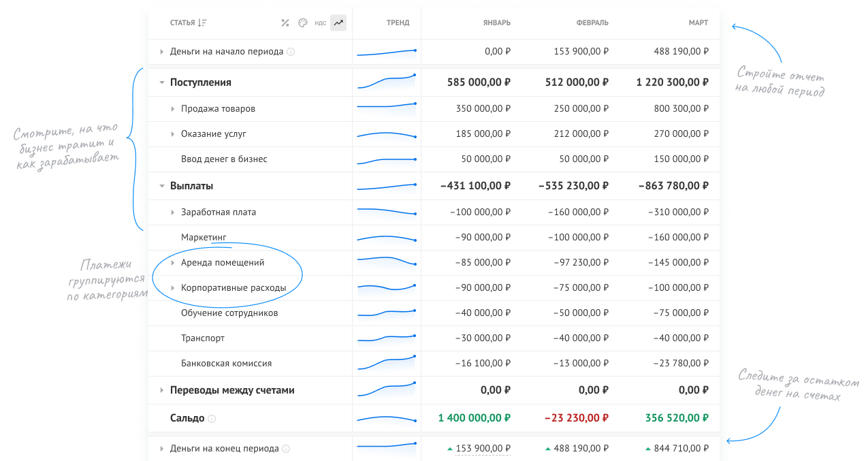Sort the Статья column with the sort icon
This screenshot has width=868, height=461.
[x=202, y=22]
